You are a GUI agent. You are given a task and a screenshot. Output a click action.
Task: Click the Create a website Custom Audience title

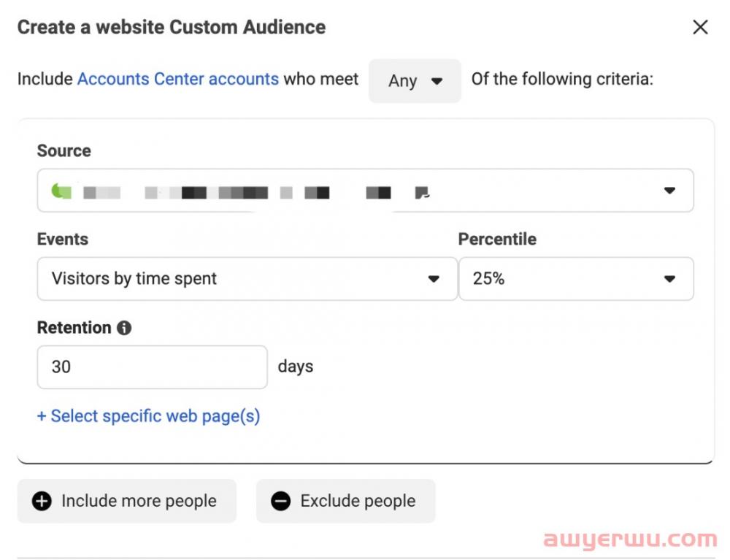point(172,28)
